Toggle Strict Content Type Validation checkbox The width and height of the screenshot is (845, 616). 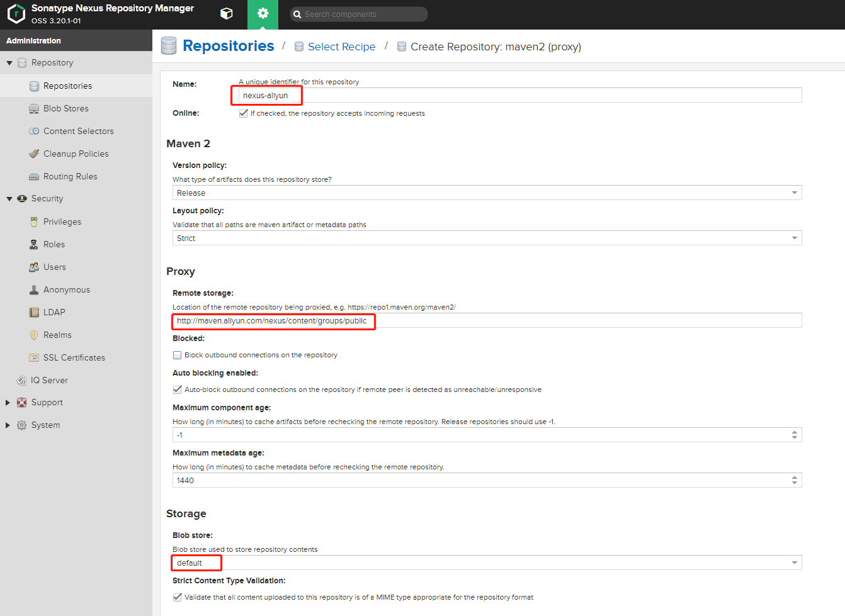pyautogui.click(x=178, y=597)
